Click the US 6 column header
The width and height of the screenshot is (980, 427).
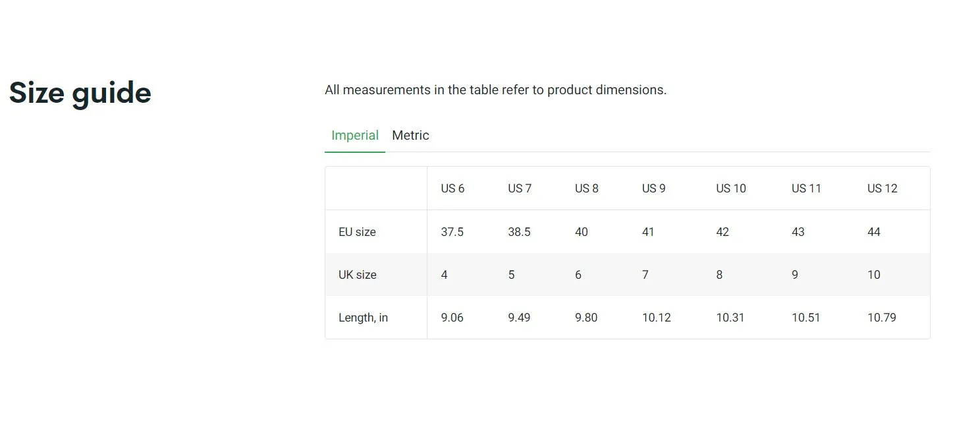[x=452, y=188]
